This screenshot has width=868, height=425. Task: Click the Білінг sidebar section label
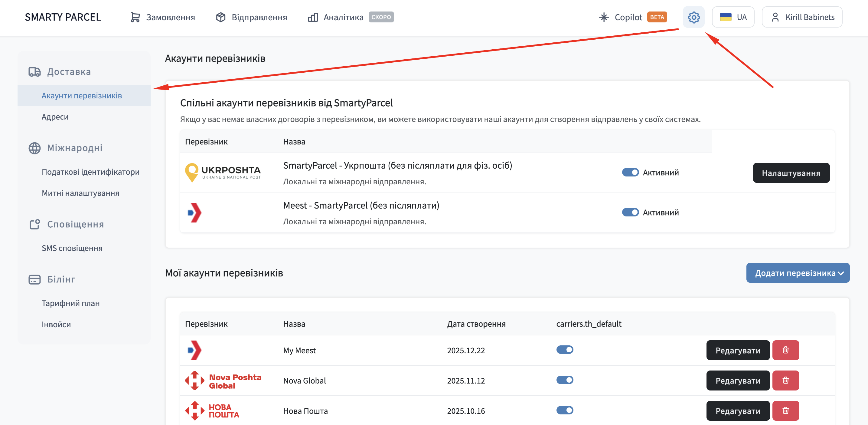click(x=61, y=279)
